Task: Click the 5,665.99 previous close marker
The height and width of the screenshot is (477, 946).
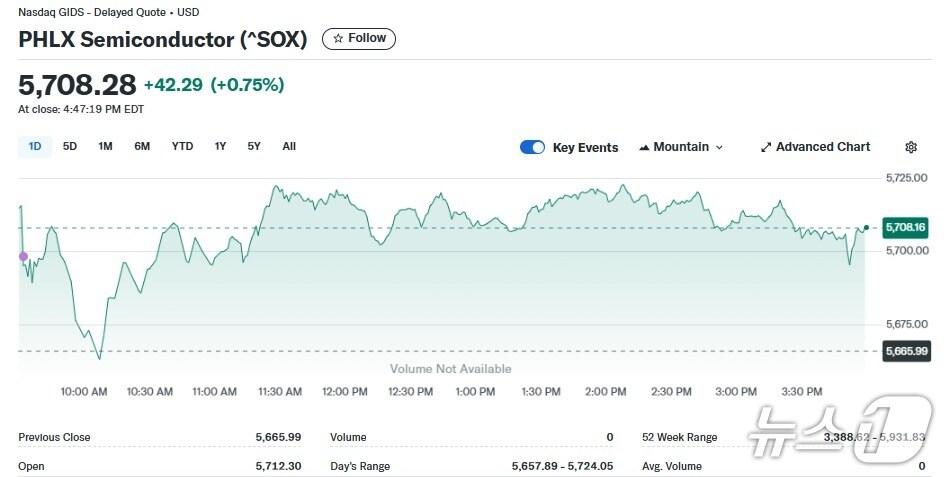Action: pos(906,351)
